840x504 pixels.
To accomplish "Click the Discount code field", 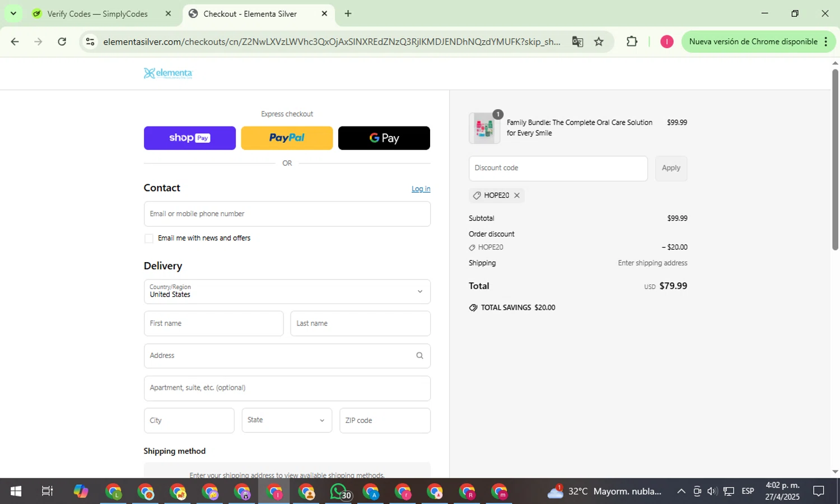I will (558, 169).
